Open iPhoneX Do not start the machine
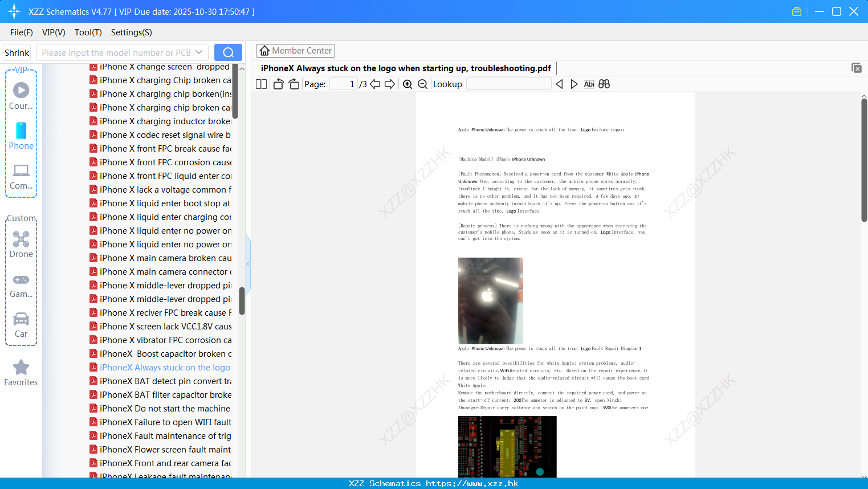Screen dimensions: 868x489 (x=161, y=409)
